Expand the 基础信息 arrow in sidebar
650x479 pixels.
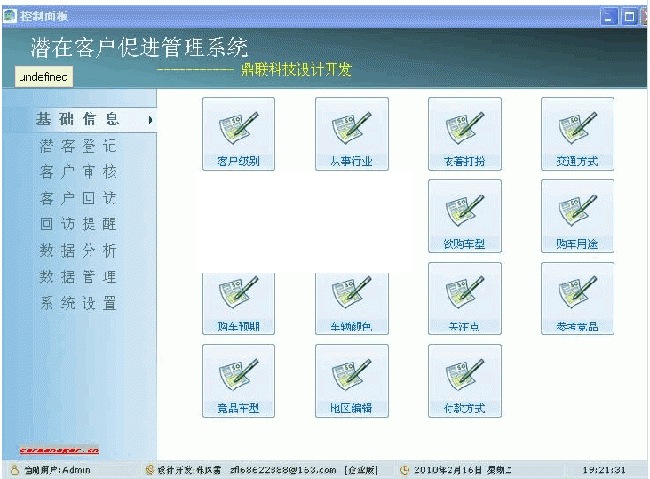150,120
